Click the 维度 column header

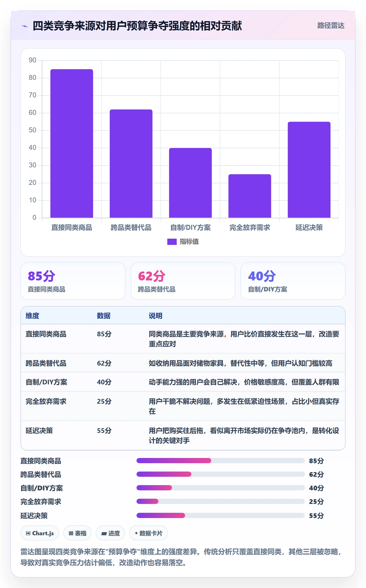pos(32,316)
